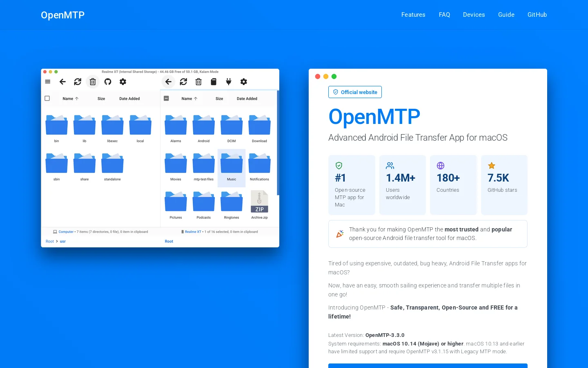Click the right pane refresh icon

[x=183, y=82]
